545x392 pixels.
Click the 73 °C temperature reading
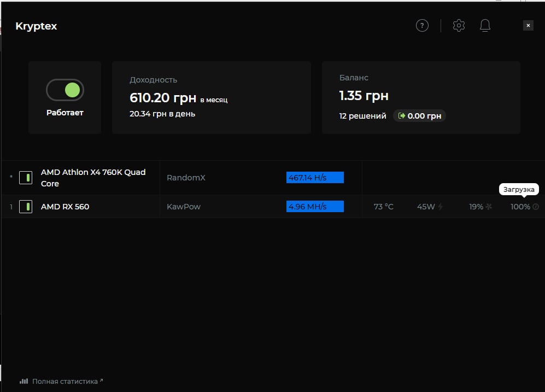pos(383,207)
